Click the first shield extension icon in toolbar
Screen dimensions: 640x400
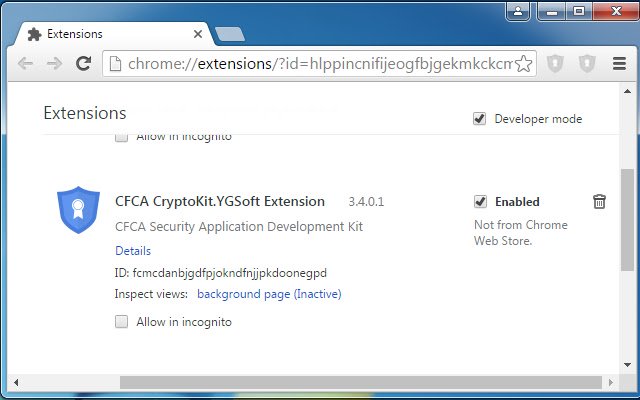coord(556,64)
